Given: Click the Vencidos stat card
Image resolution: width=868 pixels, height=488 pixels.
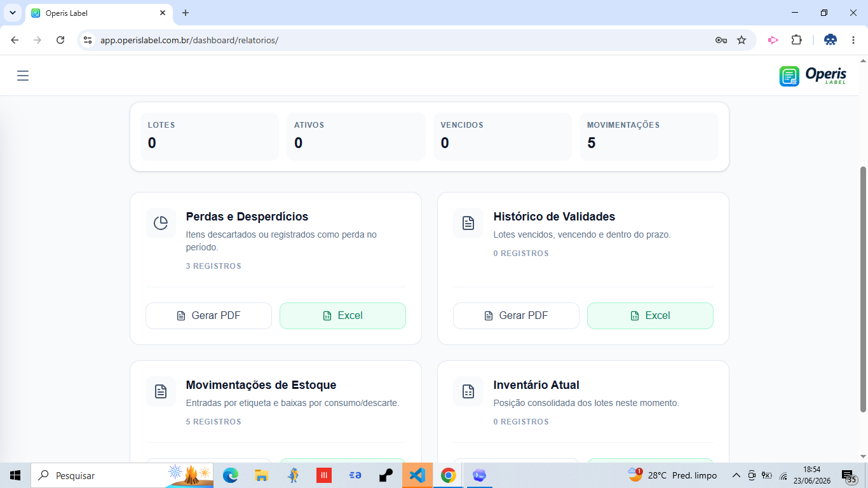Looking at the screenshot, I should click(503, 137).
